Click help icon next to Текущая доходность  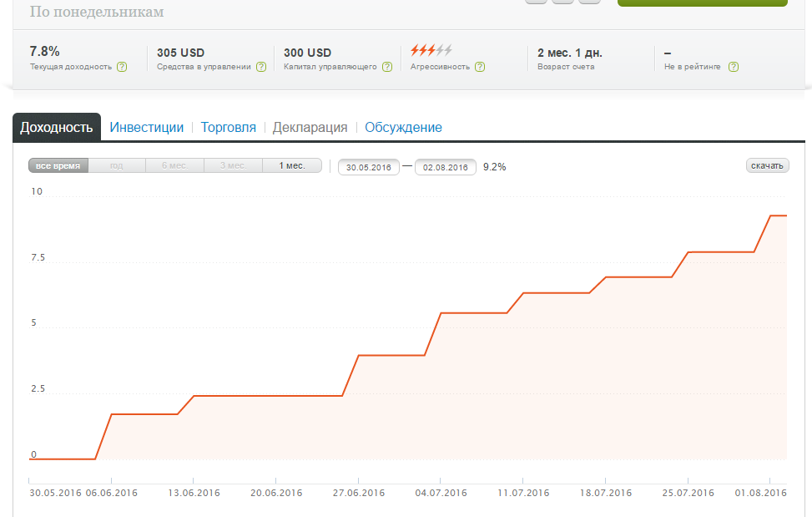click(x=122, y=67)
